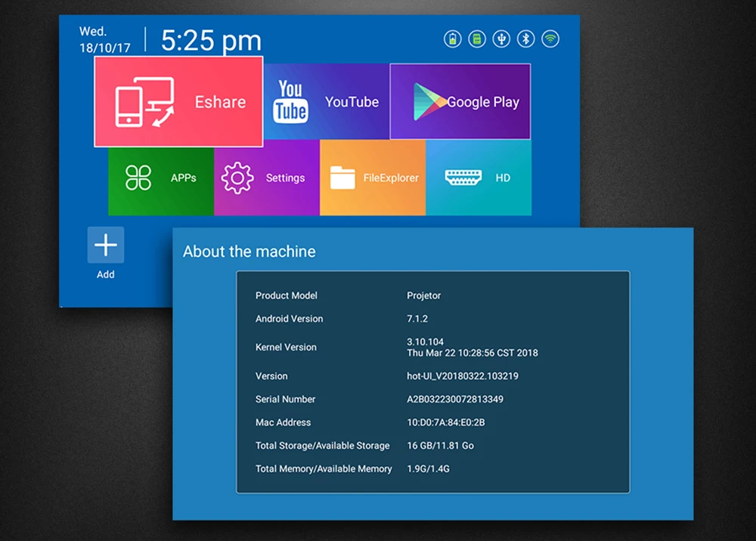Click the 5:25 pm clock
The height and width of the screenshot is (541, 756).
tap(211, 41)
